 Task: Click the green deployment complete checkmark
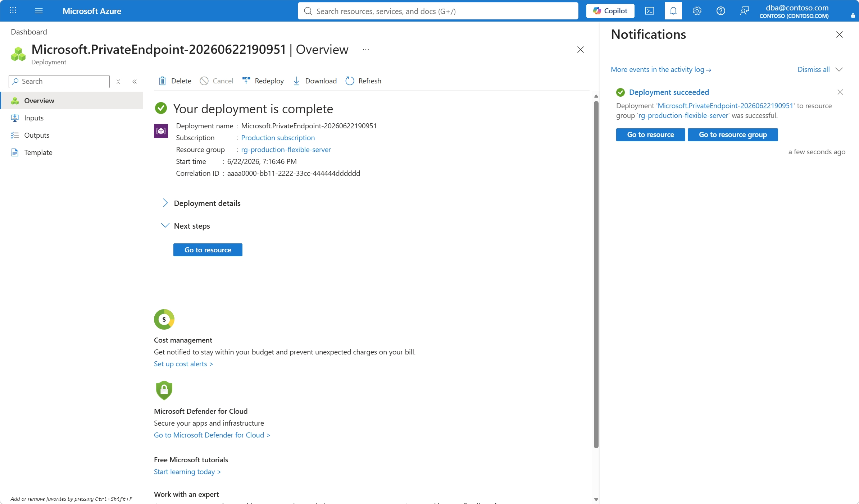tap(161, 108)
